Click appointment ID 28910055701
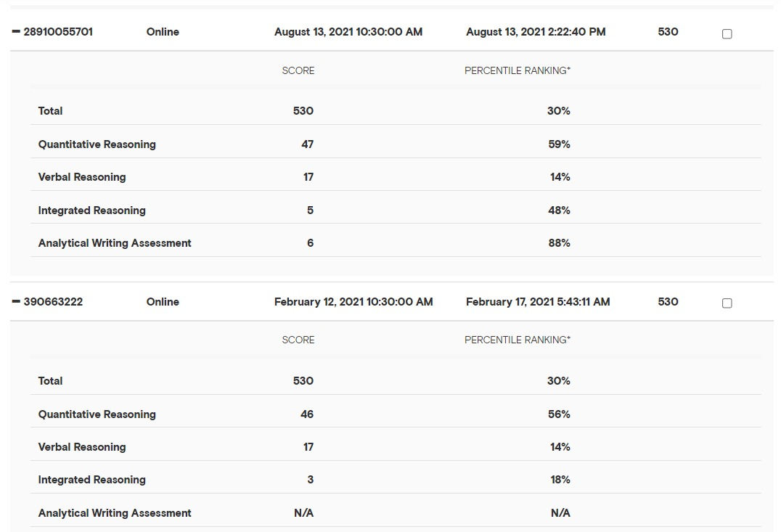This screenshot has width=781, height=532. point(58,32)
